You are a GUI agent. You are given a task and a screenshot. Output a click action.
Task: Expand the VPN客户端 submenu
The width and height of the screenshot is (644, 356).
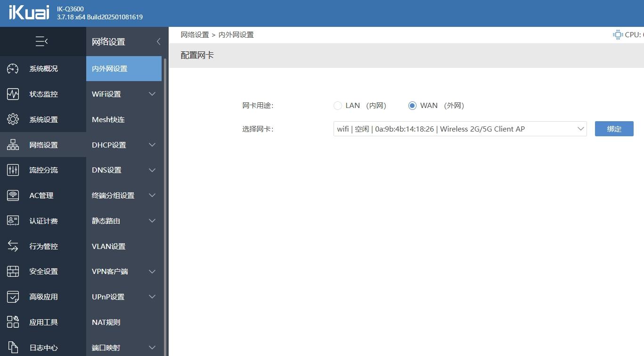point(123,271)
